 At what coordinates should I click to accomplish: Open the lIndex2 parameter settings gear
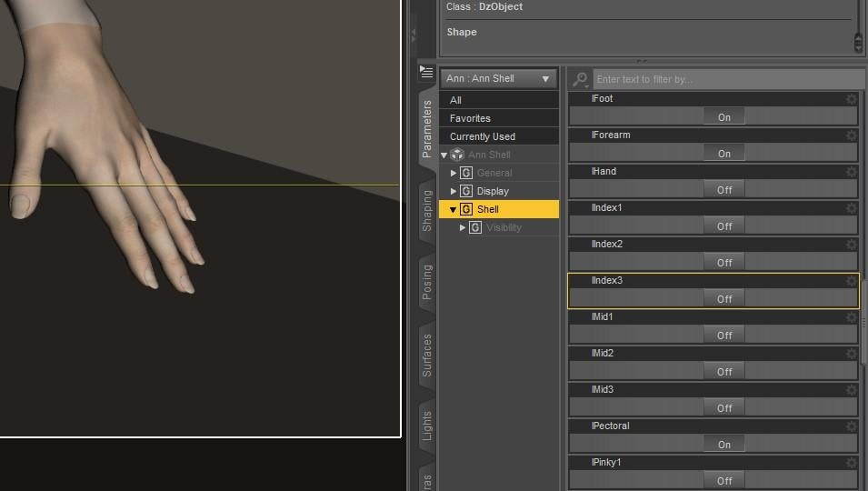coord(851,245)
